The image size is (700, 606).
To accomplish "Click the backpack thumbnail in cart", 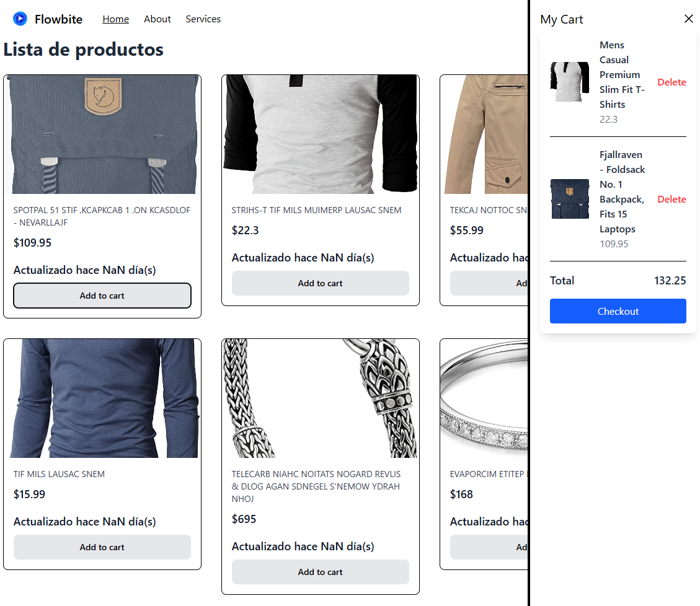I will coord(569,199).
